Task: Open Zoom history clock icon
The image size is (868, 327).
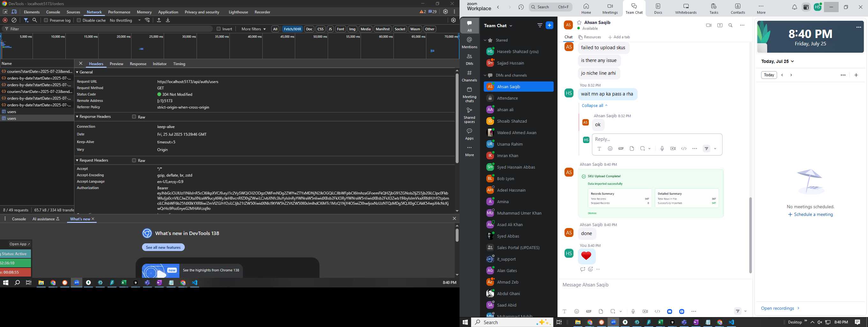Action: click(x=521, y=7)
